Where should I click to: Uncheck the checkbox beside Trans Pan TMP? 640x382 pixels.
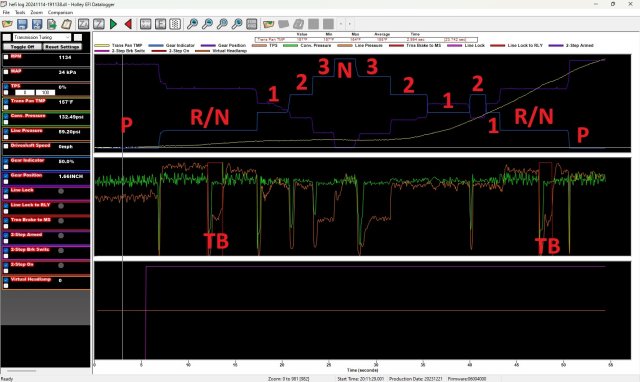[x=6, y=102]
